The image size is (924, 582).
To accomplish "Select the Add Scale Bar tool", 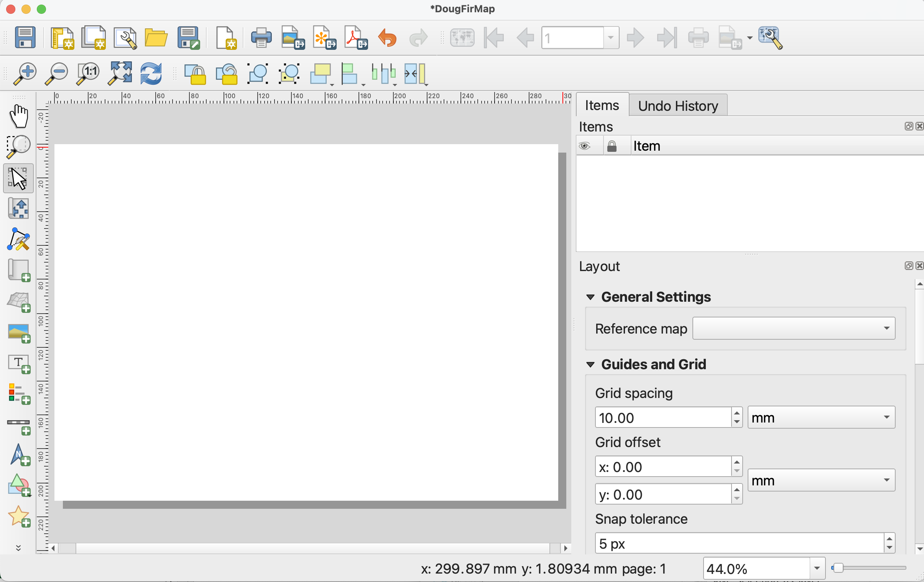I will tap(18, 426).
